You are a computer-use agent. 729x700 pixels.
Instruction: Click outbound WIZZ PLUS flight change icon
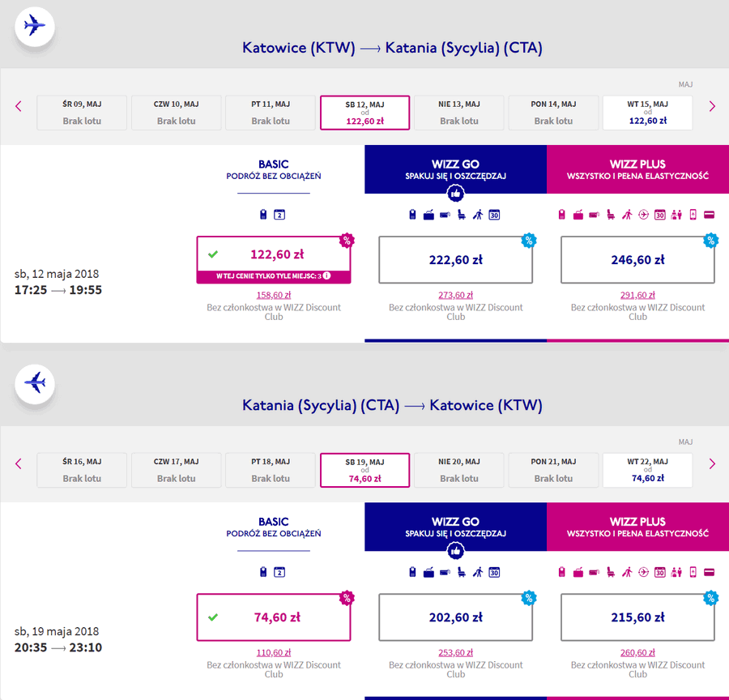click(x=643, y=215)
